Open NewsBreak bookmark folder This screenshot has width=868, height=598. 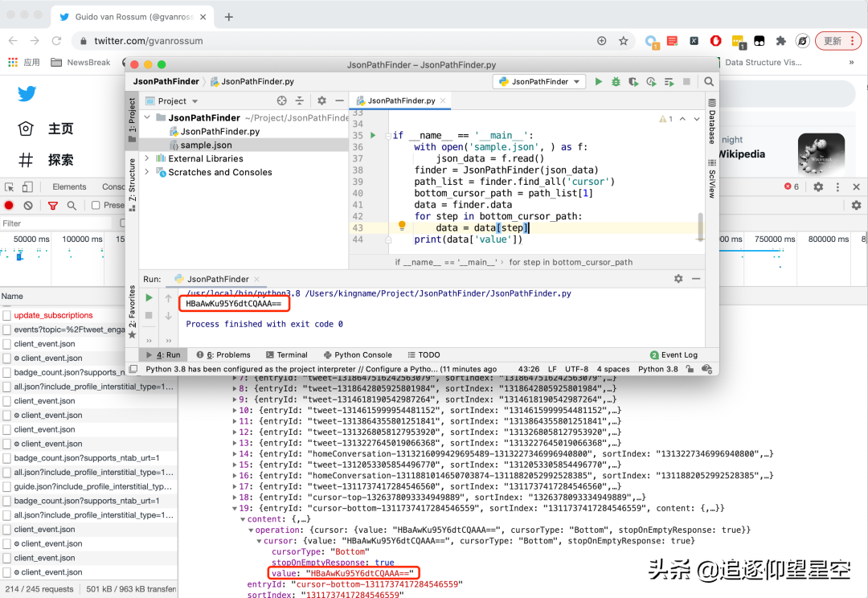(81, 63)
